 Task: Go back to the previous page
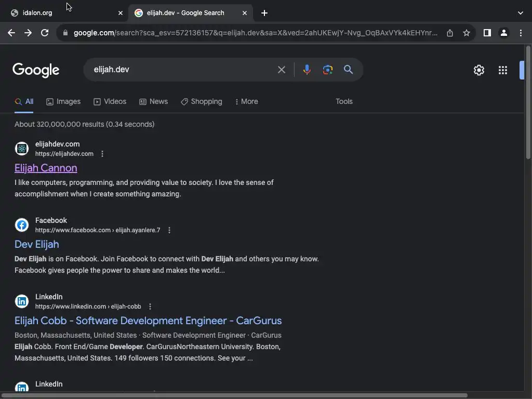pyautogui.click(x=11, y=33)
